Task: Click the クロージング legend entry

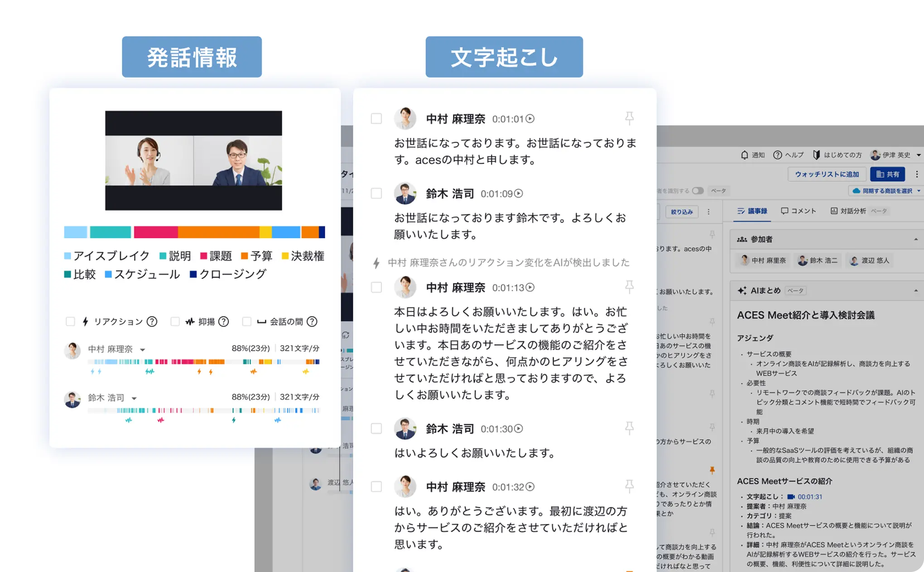Action: tap(228, 274)
